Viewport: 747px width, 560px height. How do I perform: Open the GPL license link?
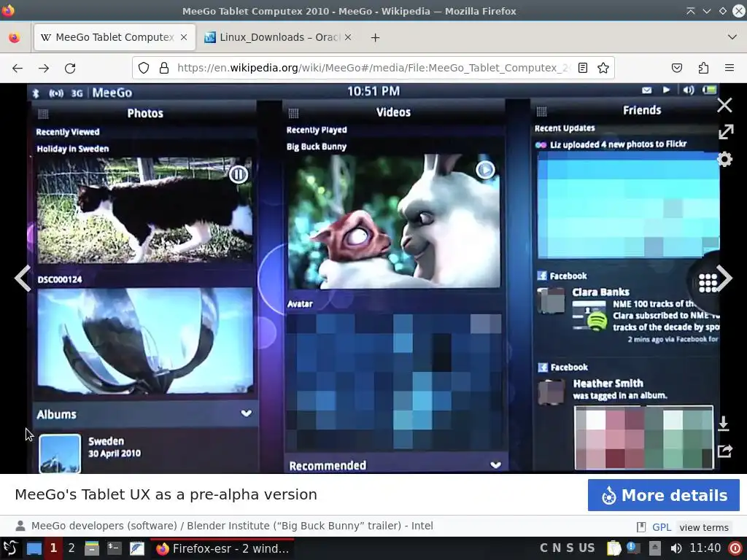[661, 527]
